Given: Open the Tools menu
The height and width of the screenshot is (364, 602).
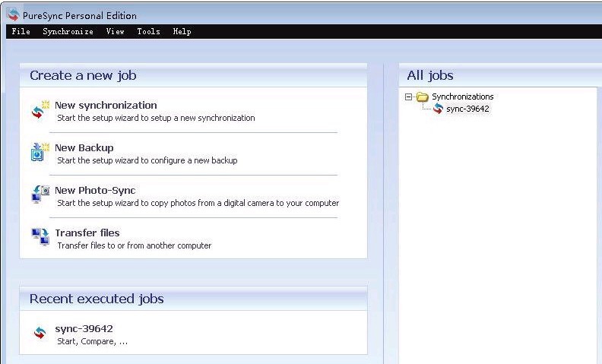Looking at the screenshot, I should coord(148,31).
